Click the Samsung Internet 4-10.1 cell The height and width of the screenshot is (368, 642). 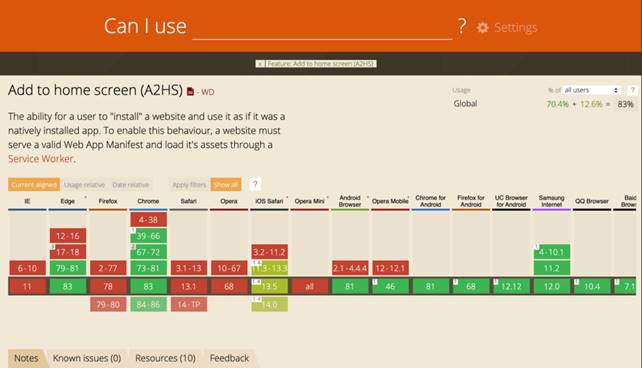coord(552,252)
